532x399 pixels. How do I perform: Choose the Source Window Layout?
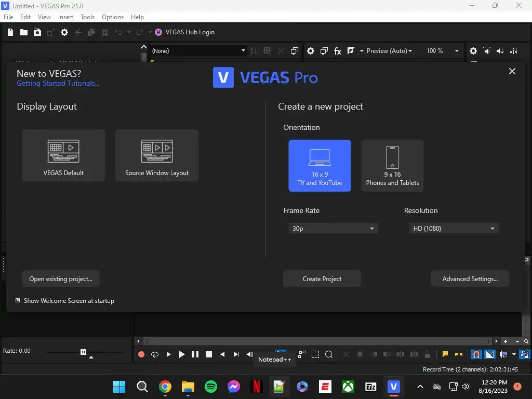[x=157, y=155]
